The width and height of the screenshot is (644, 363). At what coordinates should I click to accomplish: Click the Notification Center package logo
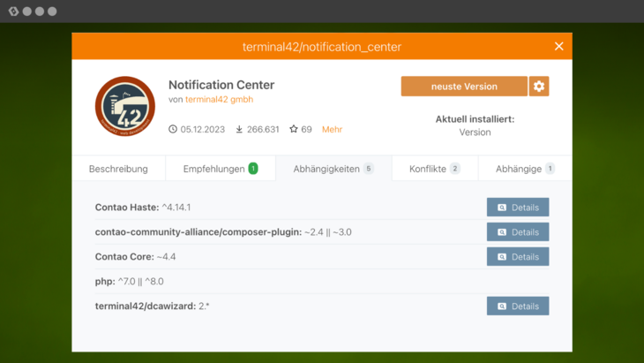click(125, 106)
